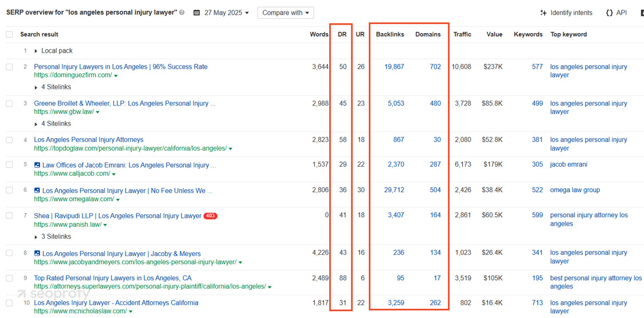The image size is (644, 318).
Task: Sort by the DR column header
Action: (342, 34)
